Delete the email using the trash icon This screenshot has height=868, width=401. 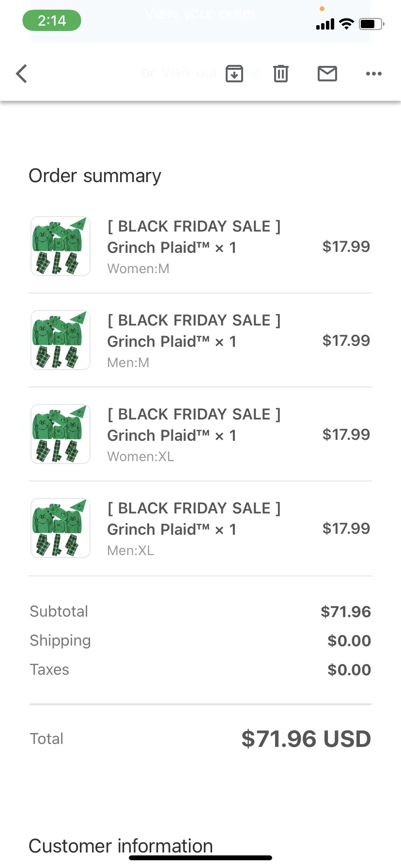281,74
